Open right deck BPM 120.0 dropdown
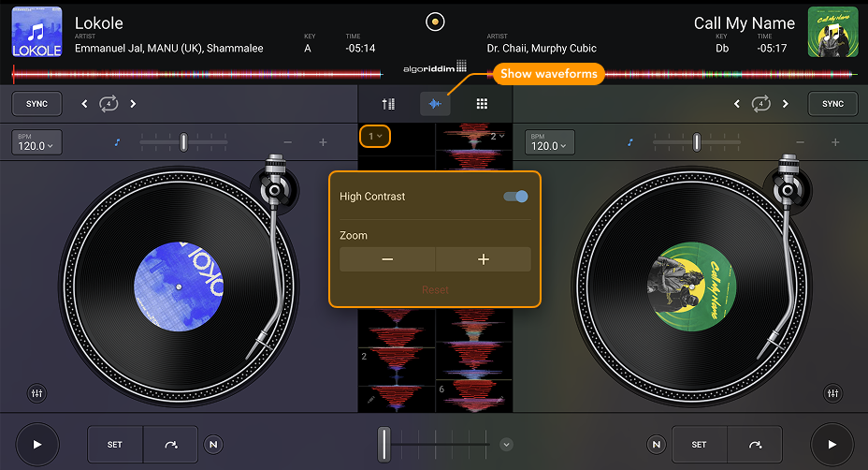The image size is (868, 470). [x=550, y=142]
